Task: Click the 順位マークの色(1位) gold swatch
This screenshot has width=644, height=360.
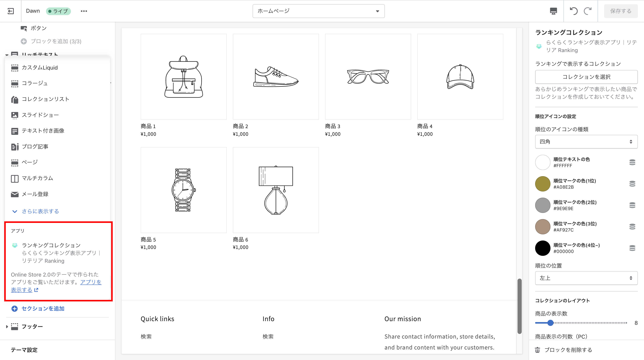Action: [542, 184]
